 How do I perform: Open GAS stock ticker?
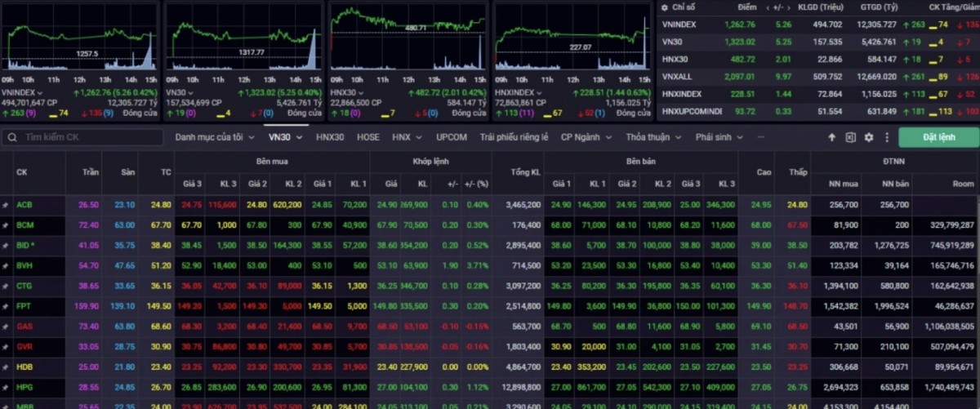pos(24,327)
